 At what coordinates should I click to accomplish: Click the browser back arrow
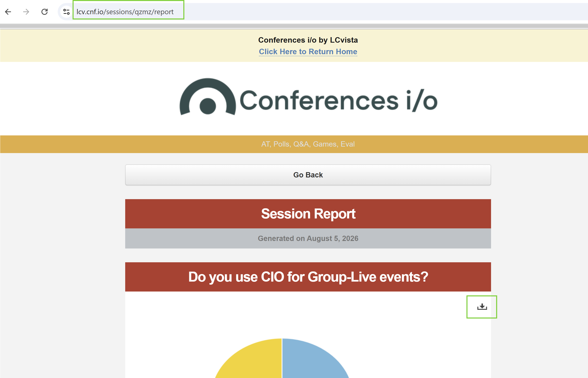[x=8, y=12]
